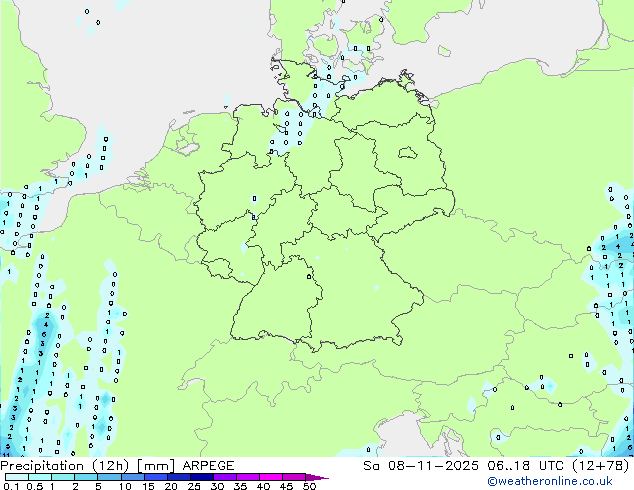
Task: Click the '0.1' legend scale label
Action: pos(11,486)
